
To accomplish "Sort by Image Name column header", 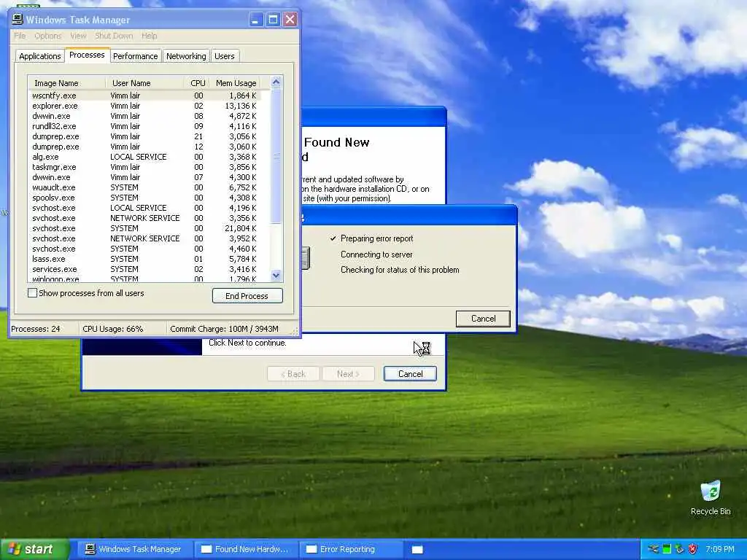I will [66, 83].
